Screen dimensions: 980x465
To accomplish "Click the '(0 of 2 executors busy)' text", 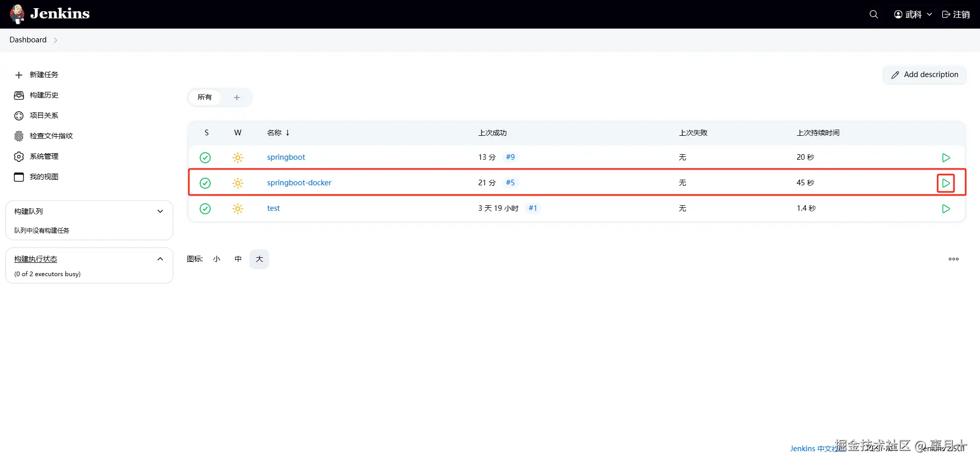I will point(47,274).
